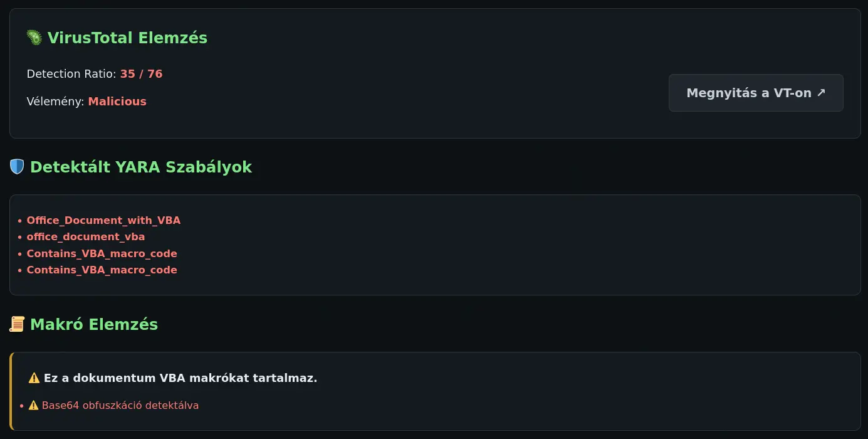Image resolution: width=868 pixels, height=439 pixels.
Task: Select the Office_Document_with_VBA rule
Action: point(103,220)
